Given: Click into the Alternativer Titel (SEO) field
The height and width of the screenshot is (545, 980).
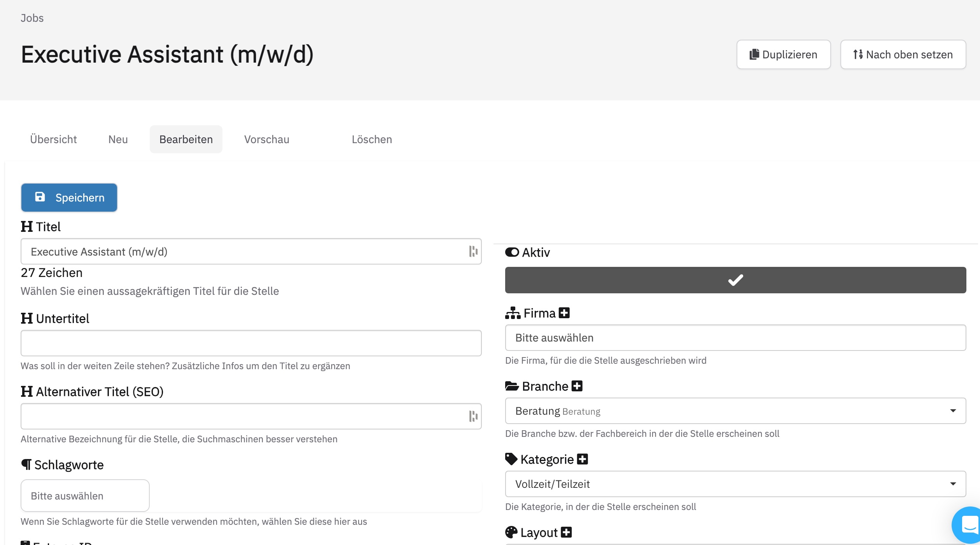Looking at the screenshot, I should tap(251, 416).
